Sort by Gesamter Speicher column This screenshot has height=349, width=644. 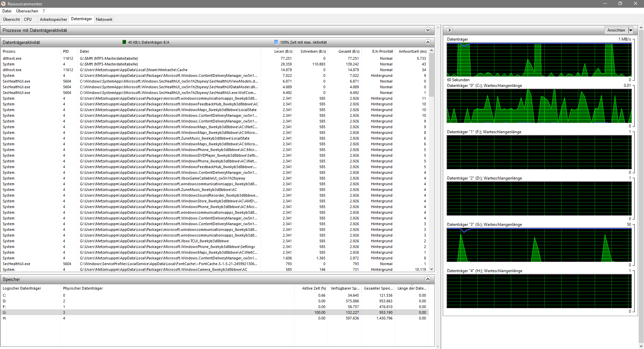coord(378,288)
